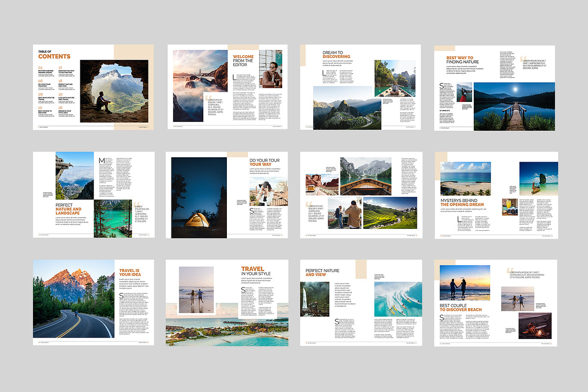588x392 pixels.
Task: Select the wooden boat on mountain lake photo
Action: point(366,176)
